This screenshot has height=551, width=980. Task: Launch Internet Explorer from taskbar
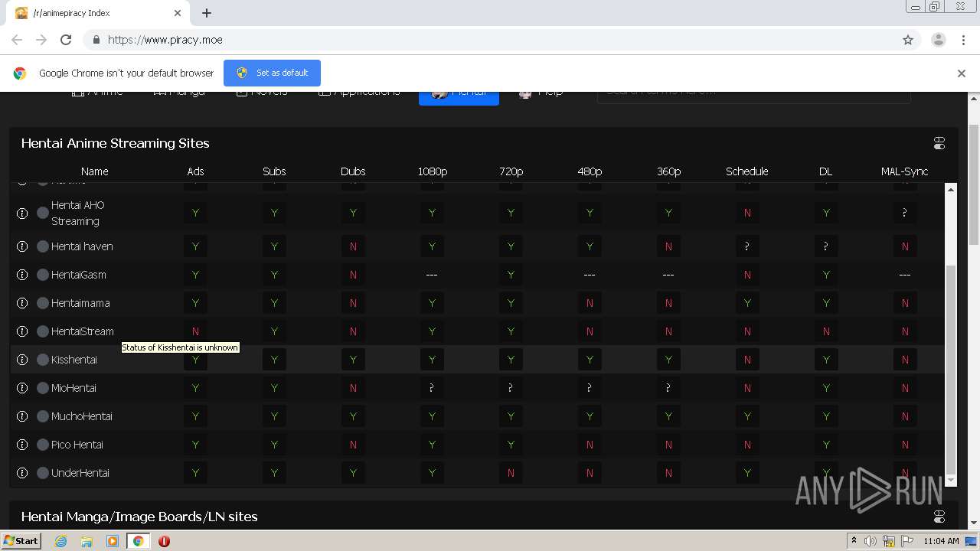point(61,541)
